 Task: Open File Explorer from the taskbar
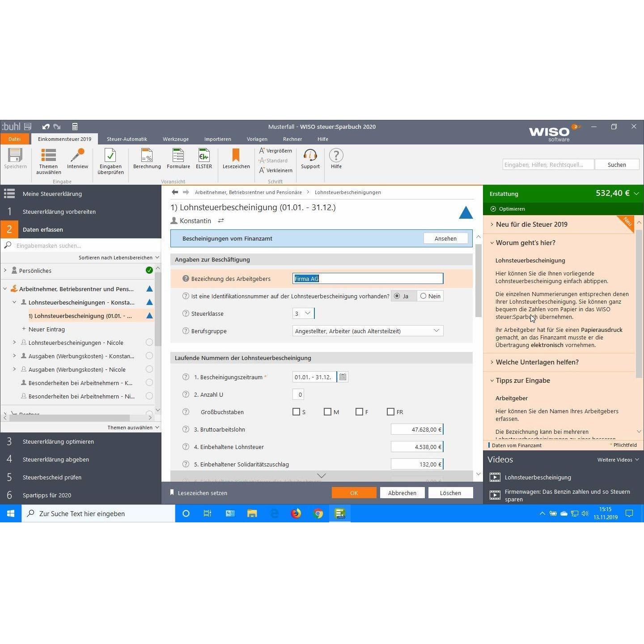[x=252, y=513]
